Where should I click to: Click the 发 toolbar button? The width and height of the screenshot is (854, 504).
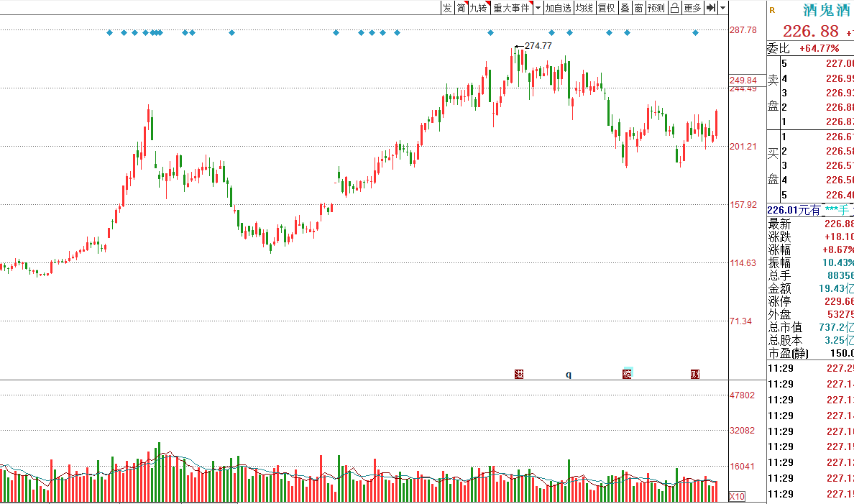click(x=447, y=8)
